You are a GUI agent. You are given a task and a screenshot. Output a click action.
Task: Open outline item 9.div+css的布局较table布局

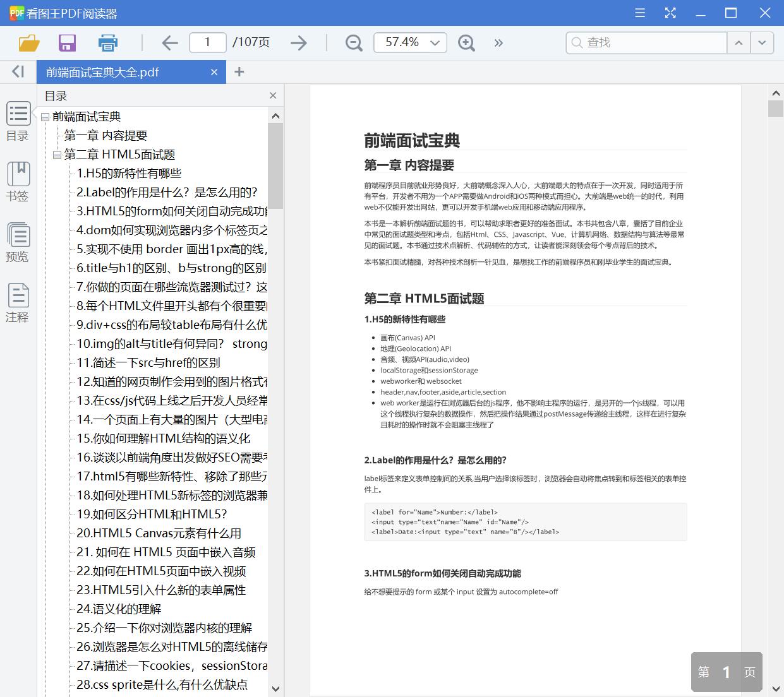172,325
